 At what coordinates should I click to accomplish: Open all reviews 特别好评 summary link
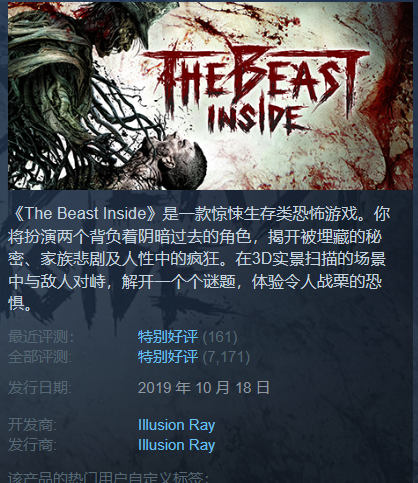168,357
